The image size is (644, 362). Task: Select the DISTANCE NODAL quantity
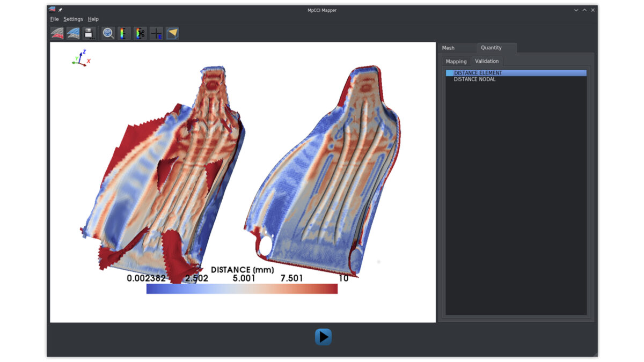tap(474, 79)
